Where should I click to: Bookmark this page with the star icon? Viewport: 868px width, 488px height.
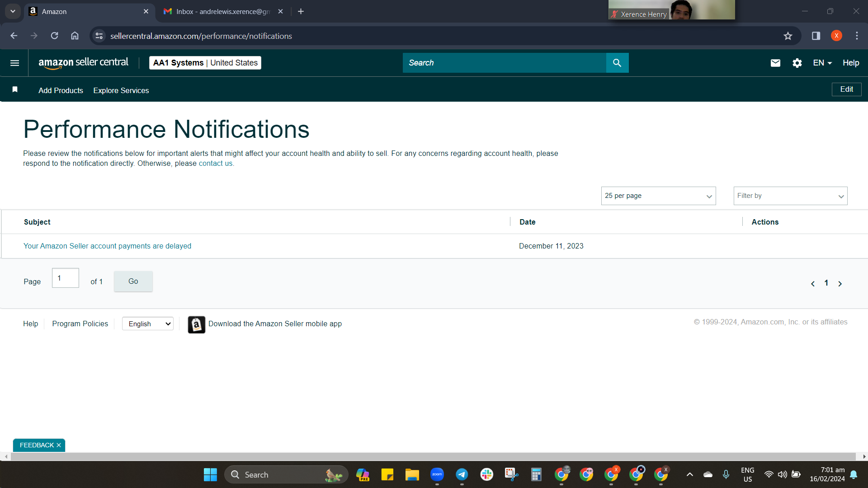788,36
